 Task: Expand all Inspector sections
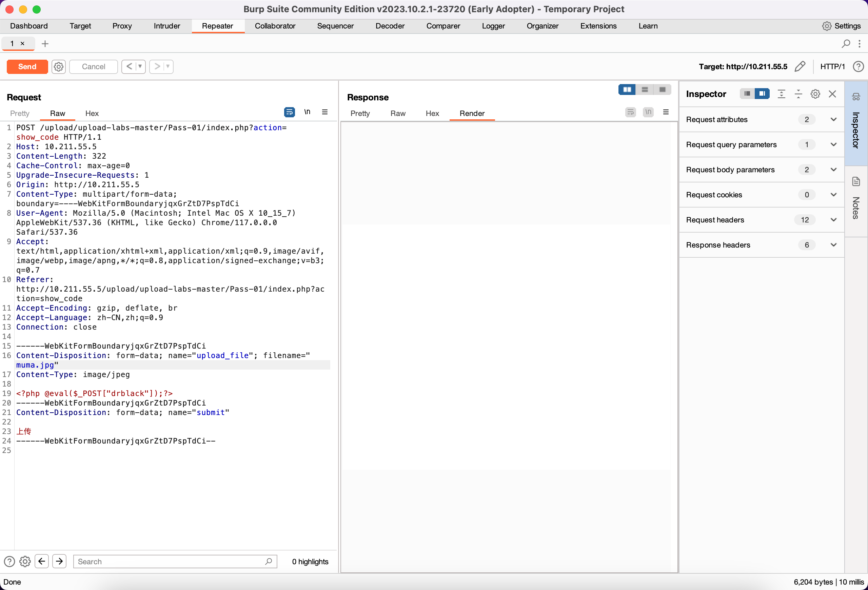point(781,94)
